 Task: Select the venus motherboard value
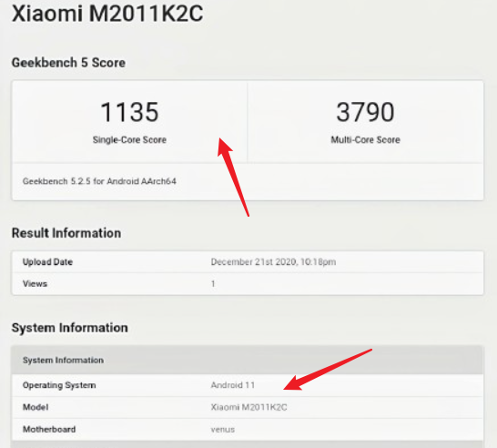[x=222, y=429]
